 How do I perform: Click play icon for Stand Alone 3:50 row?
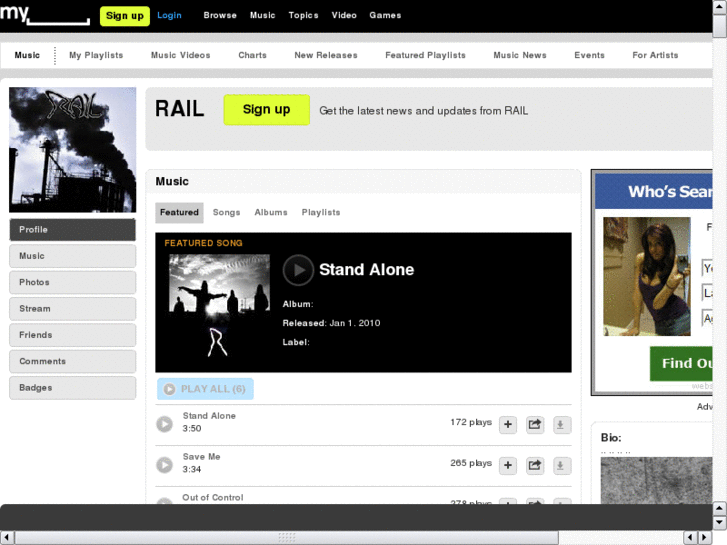(164, 424)
